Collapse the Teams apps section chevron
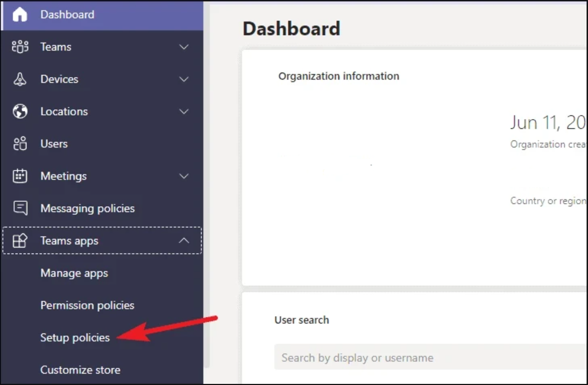The image size is (588, 385). coord(184,241)
